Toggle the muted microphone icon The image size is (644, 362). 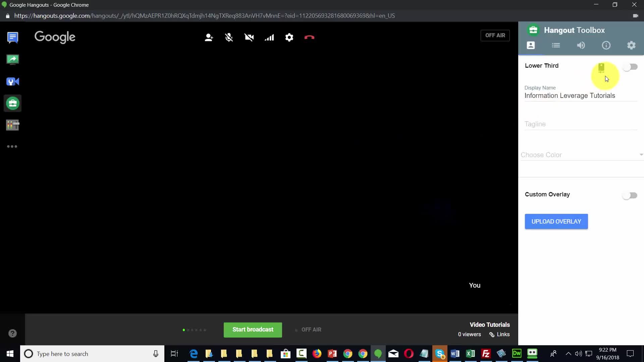(229, 37)
